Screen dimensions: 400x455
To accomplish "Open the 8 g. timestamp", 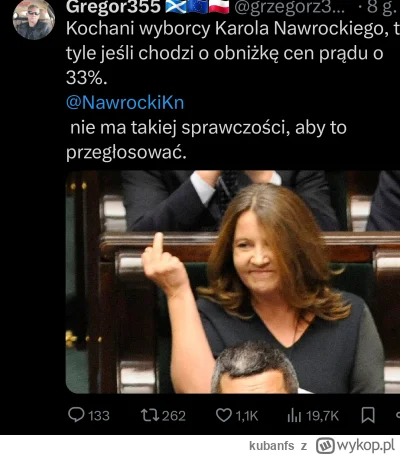I will coord(383,7).
